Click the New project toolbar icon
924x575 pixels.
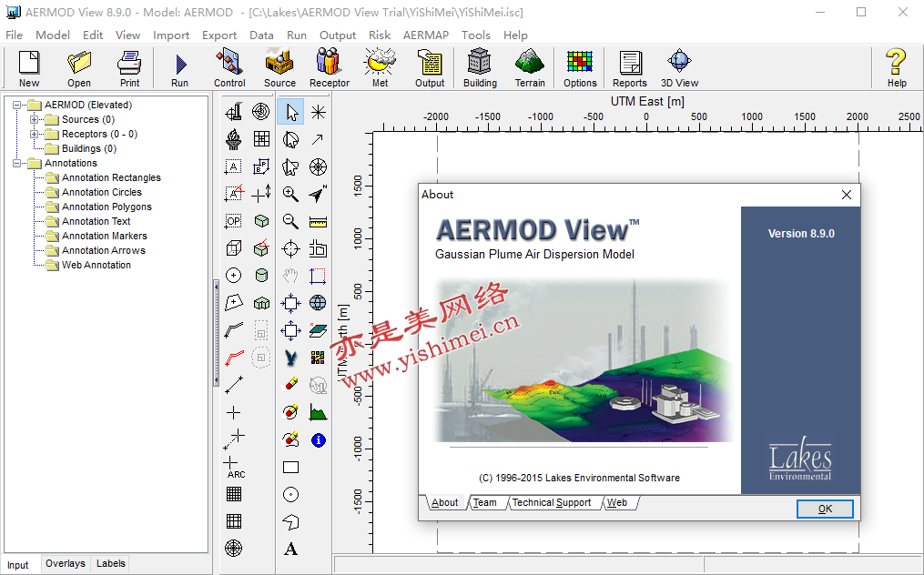(x=29, y=68)
